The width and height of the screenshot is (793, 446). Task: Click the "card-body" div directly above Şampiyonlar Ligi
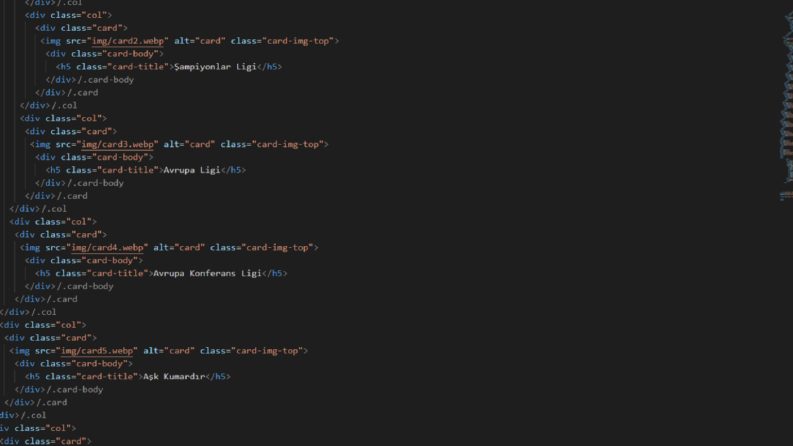pos(105,54)
